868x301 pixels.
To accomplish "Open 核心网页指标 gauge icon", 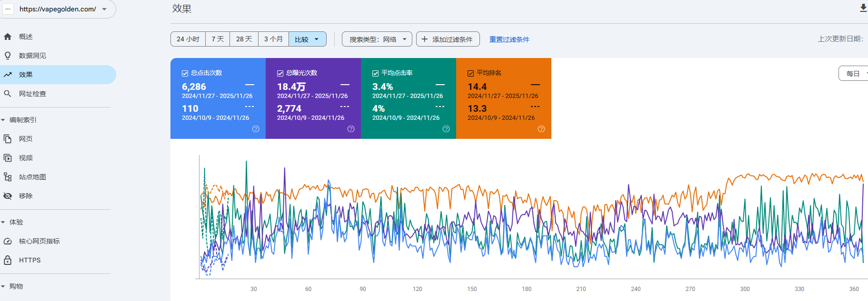I will tap(8, 241).
